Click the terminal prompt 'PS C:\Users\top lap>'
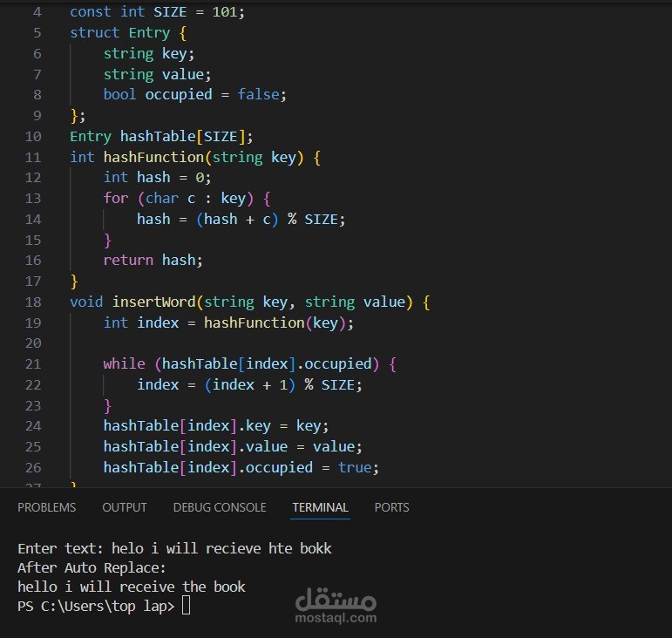672x638 pixels. click(96, 607)
